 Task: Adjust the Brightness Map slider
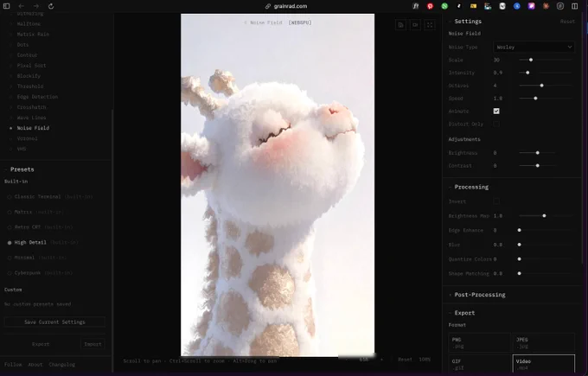coord(546,215)
